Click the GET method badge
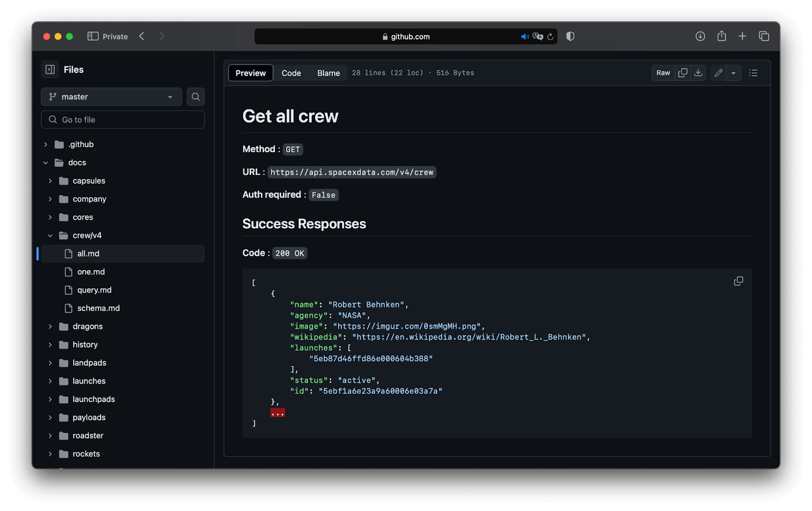 pyautogui.click(x=293, y=150)
